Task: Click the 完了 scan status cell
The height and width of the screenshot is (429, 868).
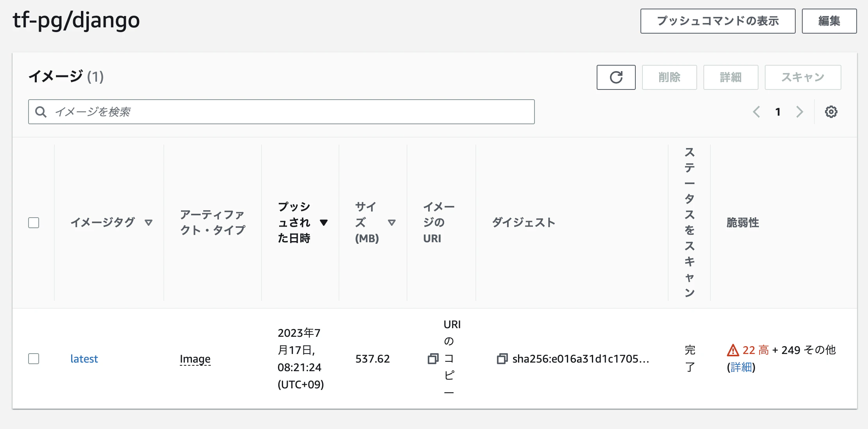Action: point(690,359)
